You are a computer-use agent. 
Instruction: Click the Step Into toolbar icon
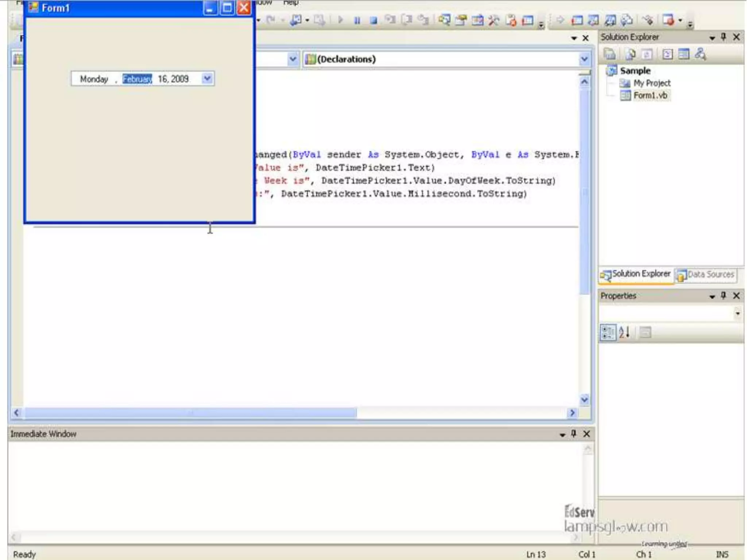[390, 20]
